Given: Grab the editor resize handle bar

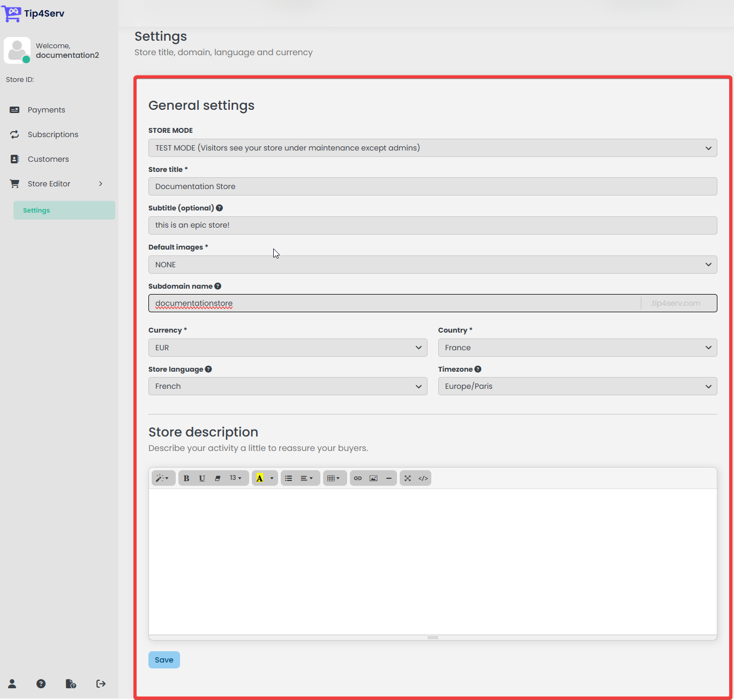Looking at the screenshot, I should 433,637.
